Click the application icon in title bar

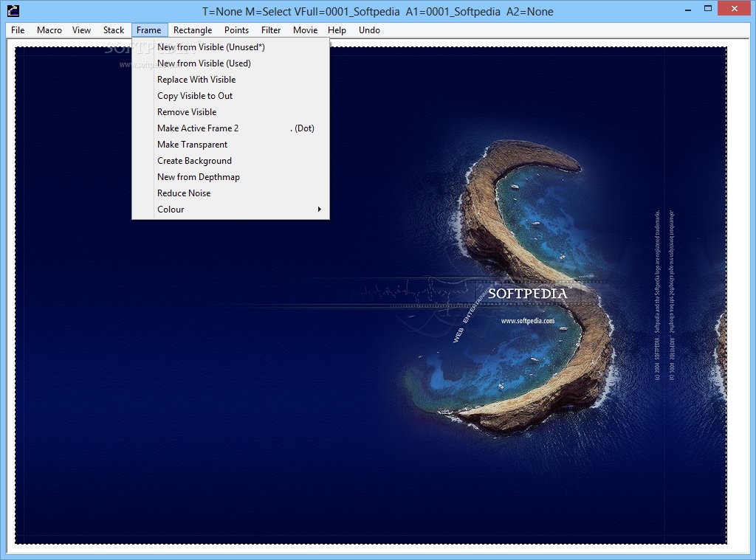(x=13, y=10)
